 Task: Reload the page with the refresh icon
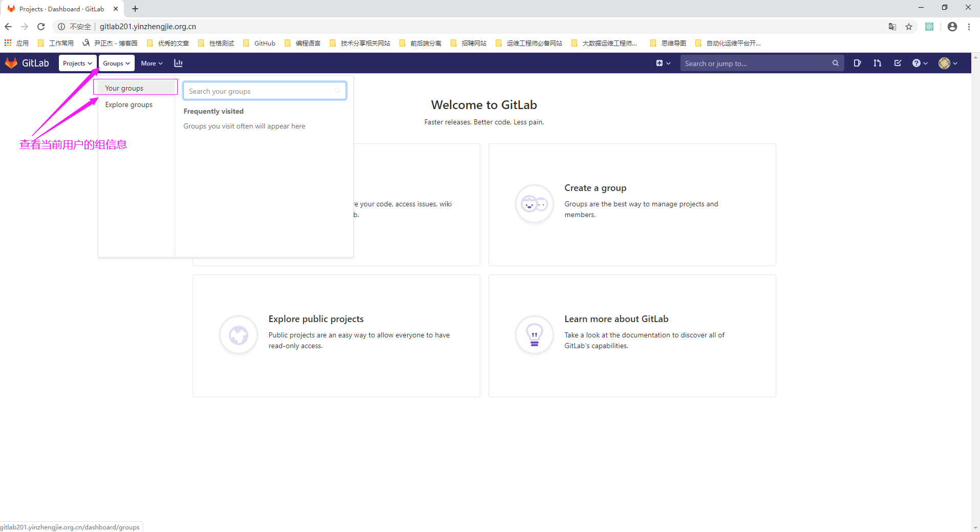(x=41, y=27)
